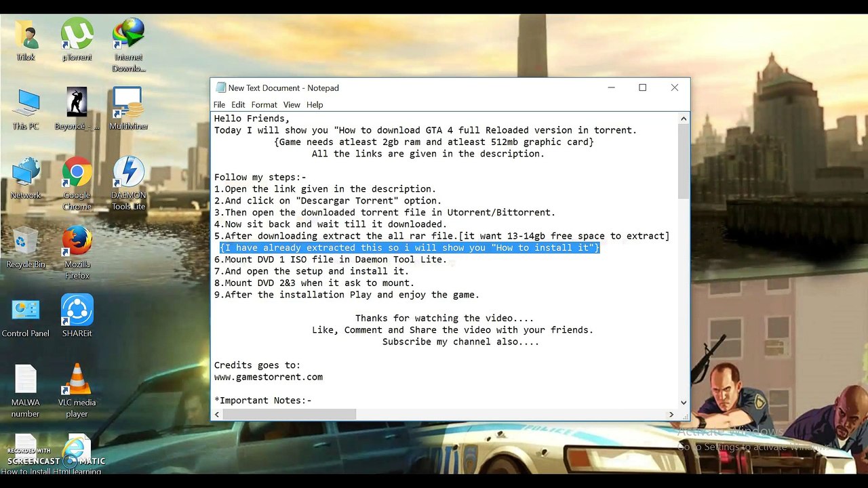Launch the Google Chrome shortcut
Screen dimensions: 868x488
tap(77, 183)
